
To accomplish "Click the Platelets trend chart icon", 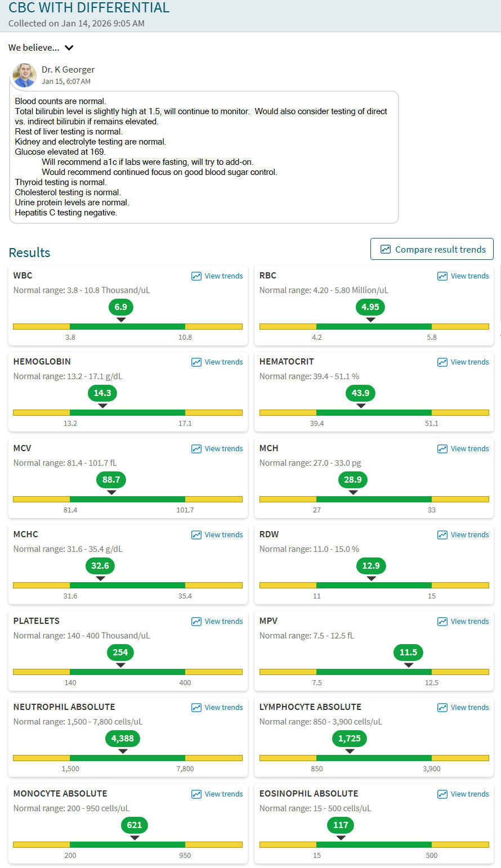I will tap(196, 622).
